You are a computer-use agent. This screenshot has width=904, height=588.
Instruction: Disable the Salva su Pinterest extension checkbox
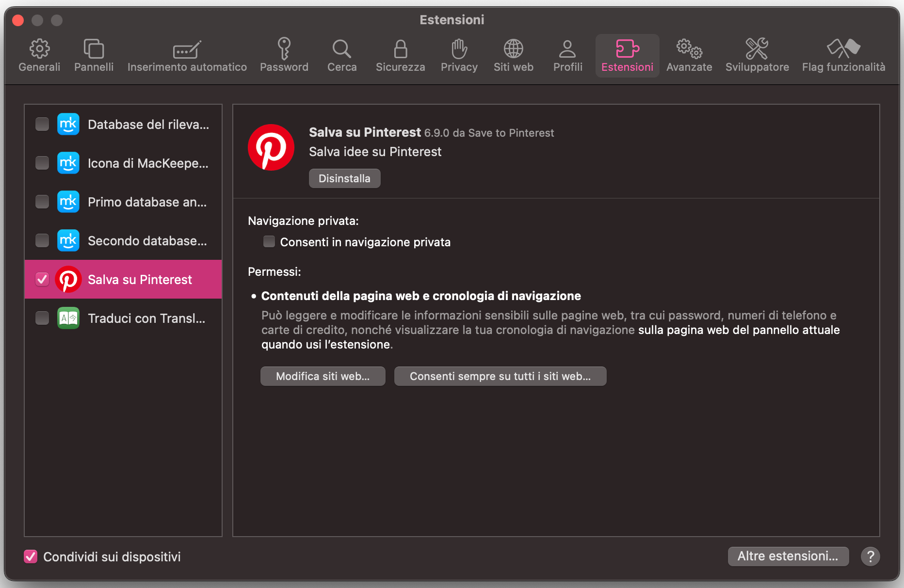42,279
